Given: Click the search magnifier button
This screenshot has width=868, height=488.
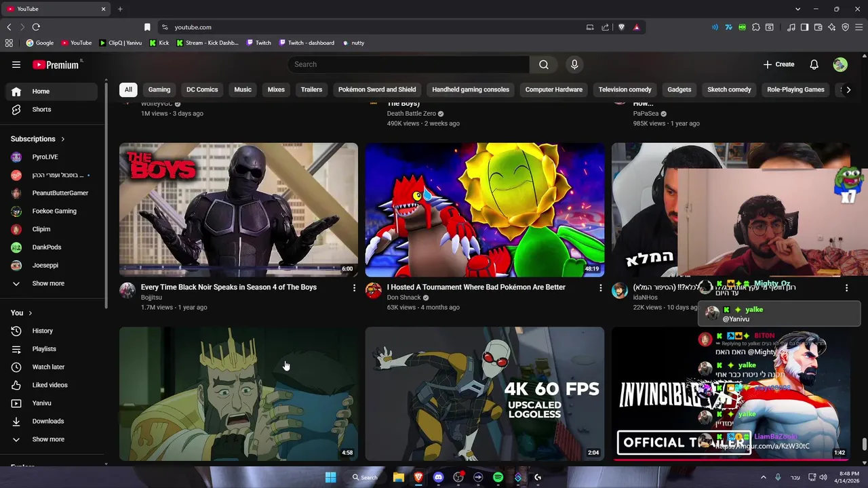Looking at the screenshot, I should click(x=543, y=64).
